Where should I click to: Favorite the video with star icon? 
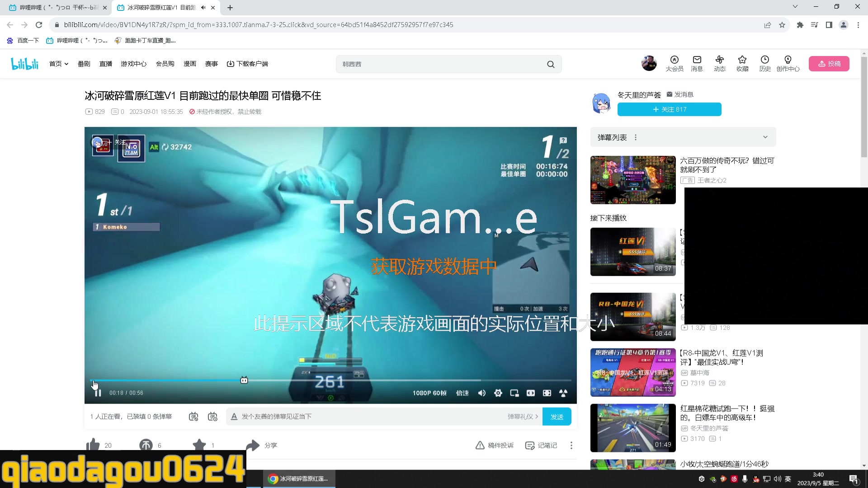click(199, 445)
